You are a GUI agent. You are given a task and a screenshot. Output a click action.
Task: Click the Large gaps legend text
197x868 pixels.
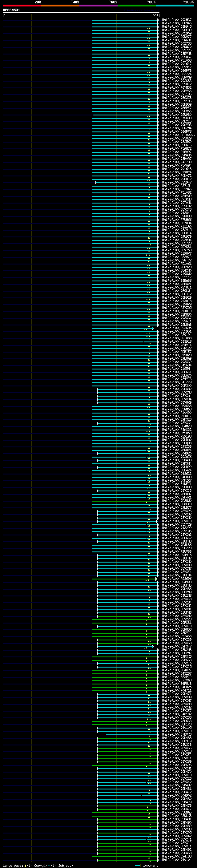click(x=38, y=866)
